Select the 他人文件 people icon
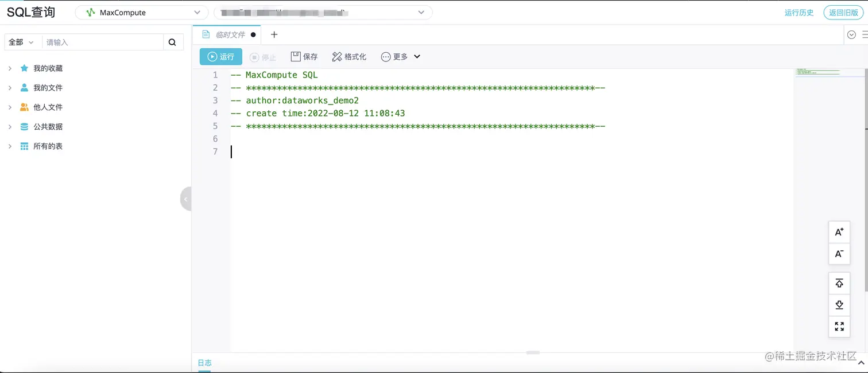This screenshot has height=373, width=868. (x=24, y=107)
